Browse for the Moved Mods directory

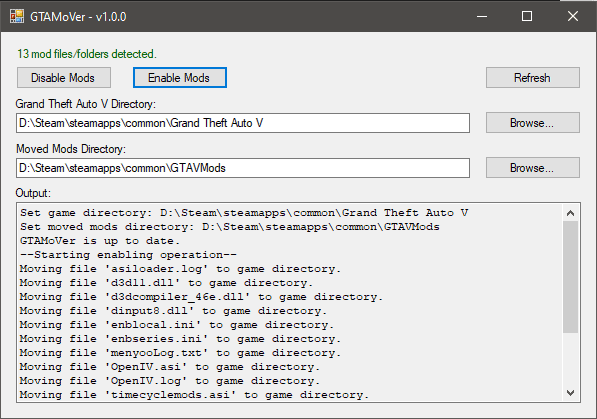click(533, 168)
